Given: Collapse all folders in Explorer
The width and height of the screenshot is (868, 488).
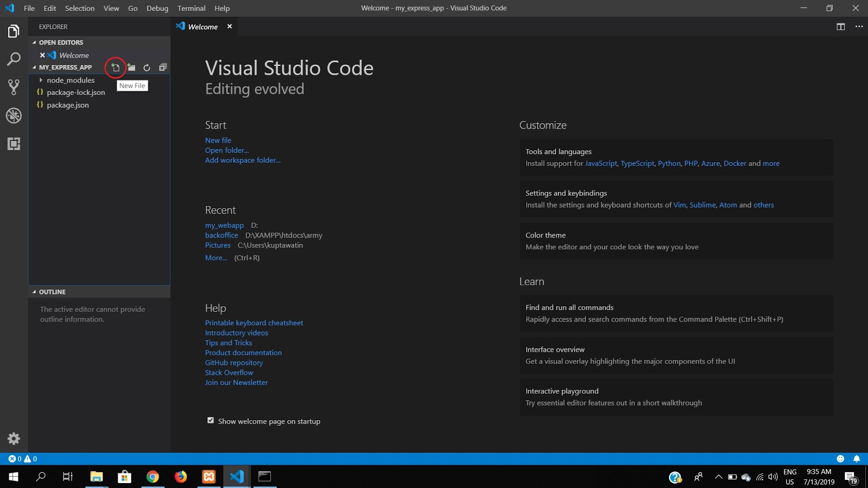Looking at the screenshot, I should (x=162, y=67).
